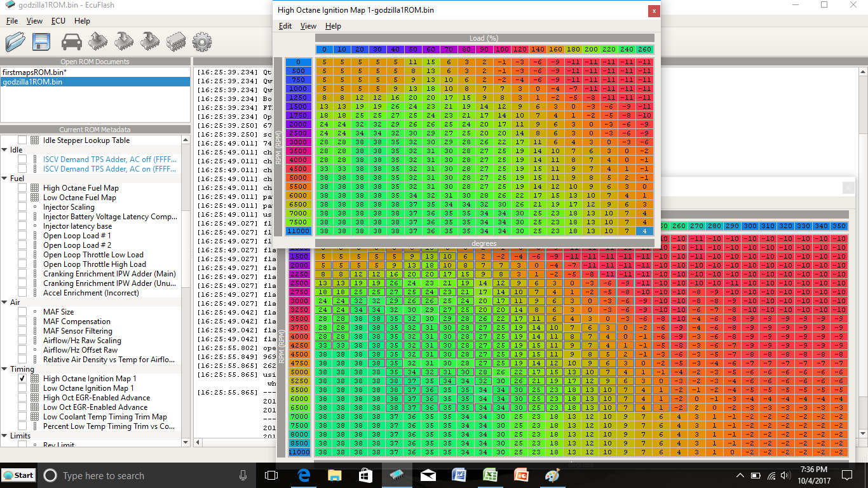Image resolution: width=868 pixels, height=488 pixels.
Task: Launch Microsoft Edge from the taskbar
Action: [304, 475]
